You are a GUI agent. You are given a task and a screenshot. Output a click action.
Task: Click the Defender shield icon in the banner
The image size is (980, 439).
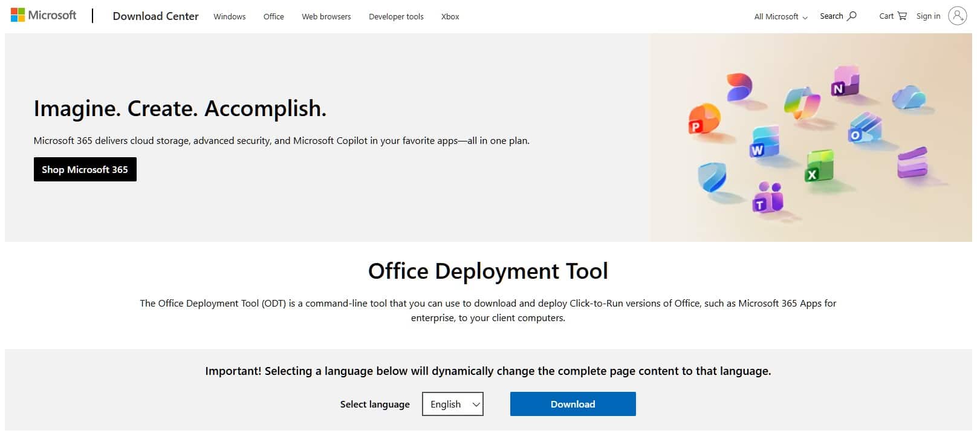(712, 177)
